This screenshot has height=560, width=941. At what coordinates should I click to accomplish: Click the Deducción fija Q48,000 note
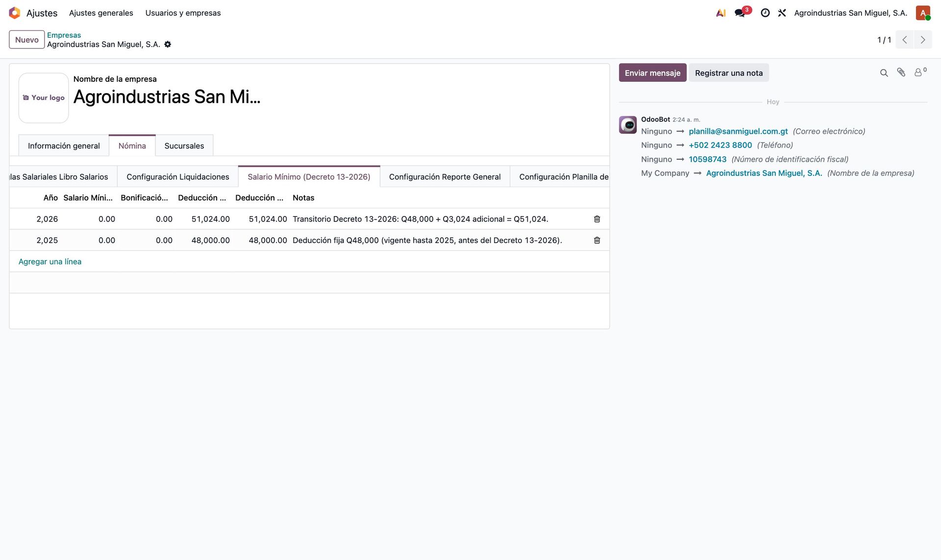(x=427, y=240)
